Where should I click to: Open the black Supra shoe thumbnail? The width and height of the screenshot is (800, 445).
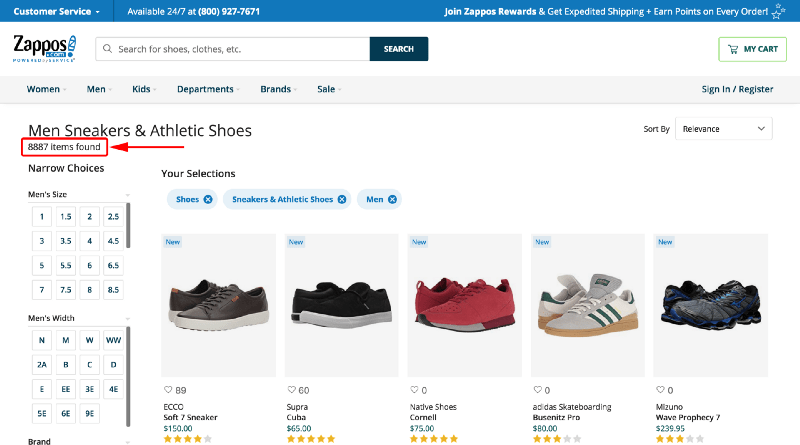(341, 305)
